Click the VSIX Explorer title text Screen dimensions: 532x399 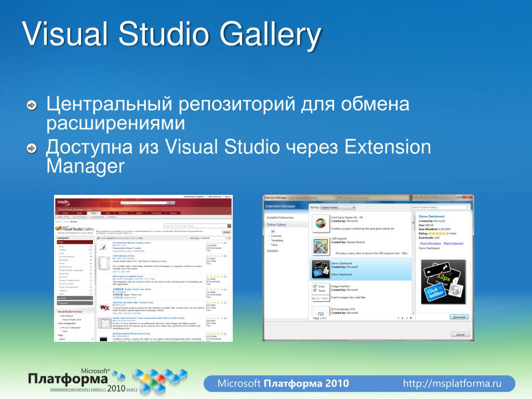tap(339, 238)
